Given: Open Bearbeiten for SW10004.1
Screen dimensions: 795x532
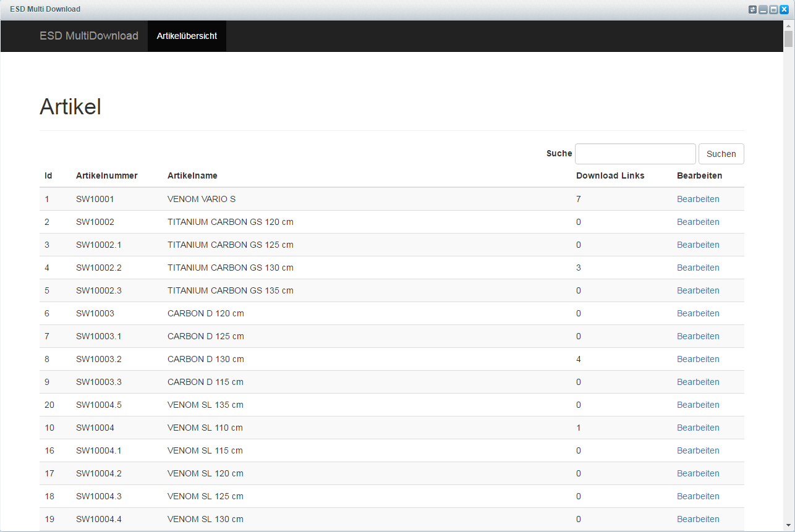Looking at the screenshot, I should point(698,450).
